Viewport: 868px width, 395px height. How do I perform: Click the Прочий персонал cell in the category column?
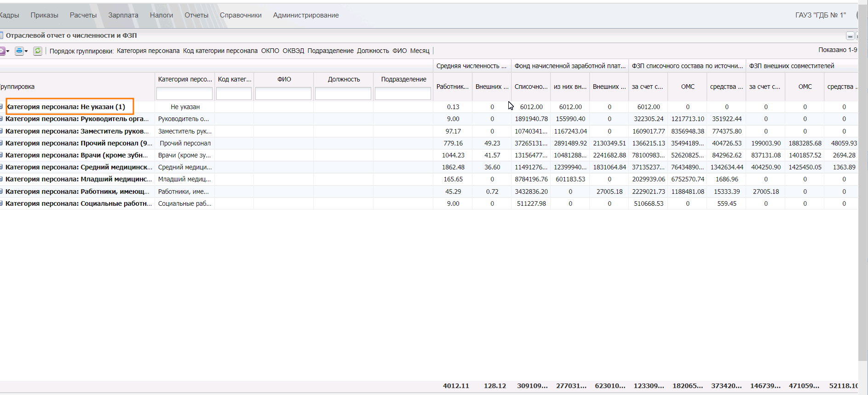point(185,143)
